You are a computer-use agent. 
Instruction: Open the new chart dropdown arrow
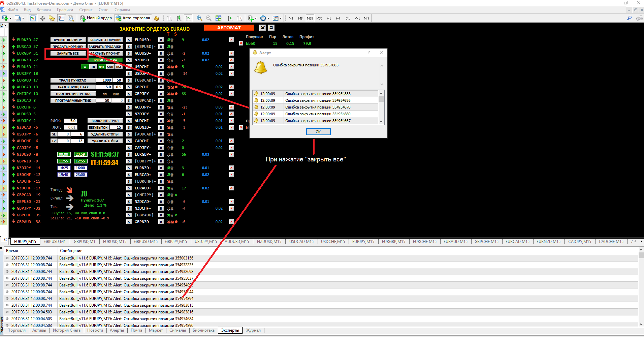tap(10, 19)
